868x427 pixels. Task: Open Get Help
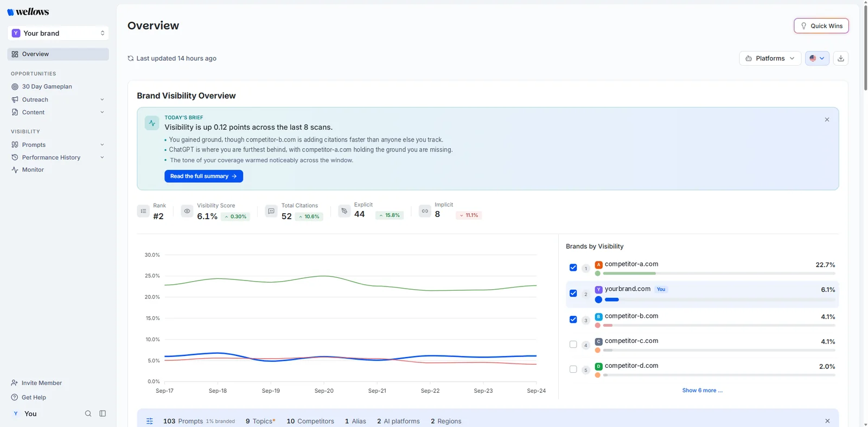click(x=29, y=398)
